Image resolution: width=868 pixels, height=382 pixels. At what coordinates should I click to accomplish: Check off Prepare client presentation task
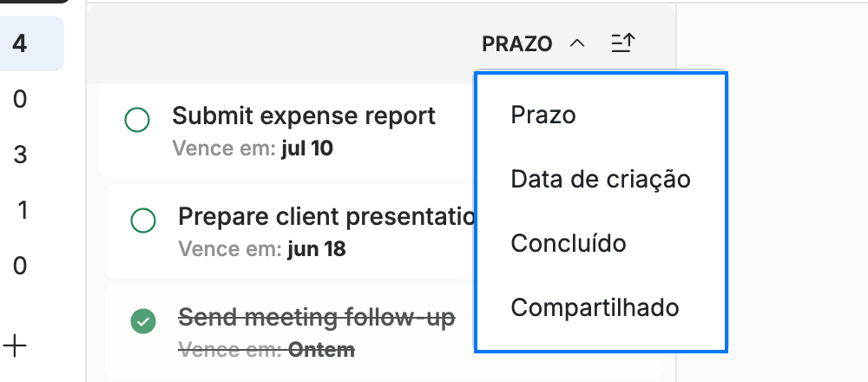pos(143,221)
